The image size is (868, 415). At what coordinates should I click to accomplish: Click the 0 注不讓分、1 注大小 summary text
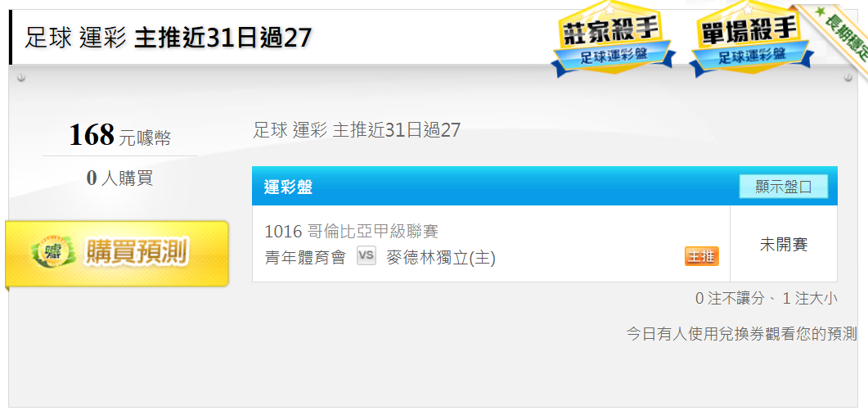[x=766, y=299]
